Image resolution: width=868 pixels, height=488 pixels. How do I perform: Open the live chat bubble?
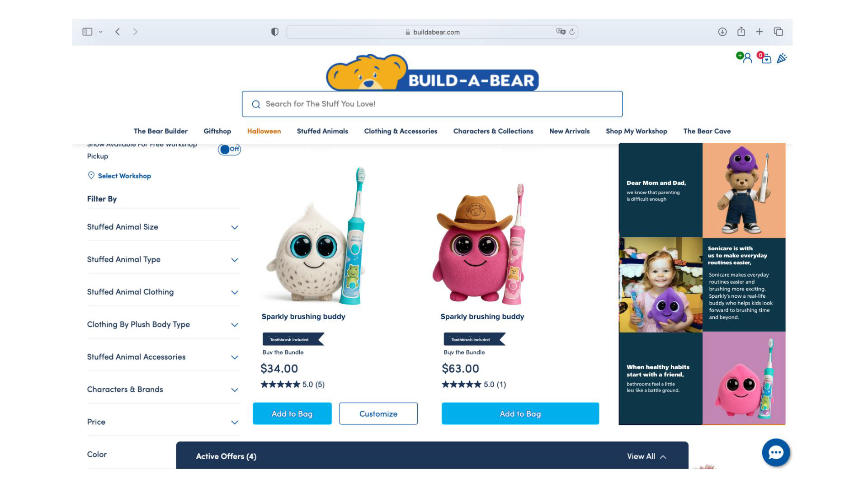[776, 452]
